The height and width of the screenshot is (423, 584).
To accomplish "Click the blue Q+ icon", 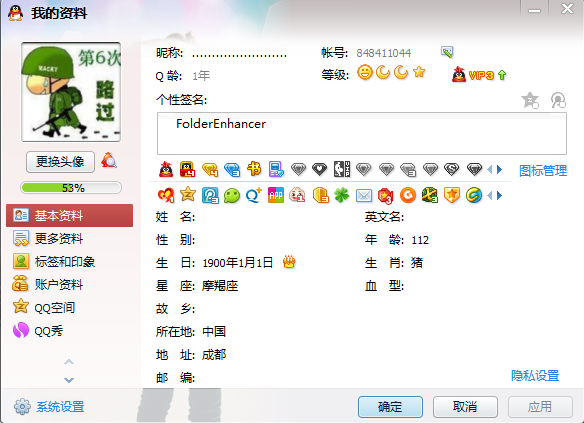I will pyautogui.click(x=254, y=195).
